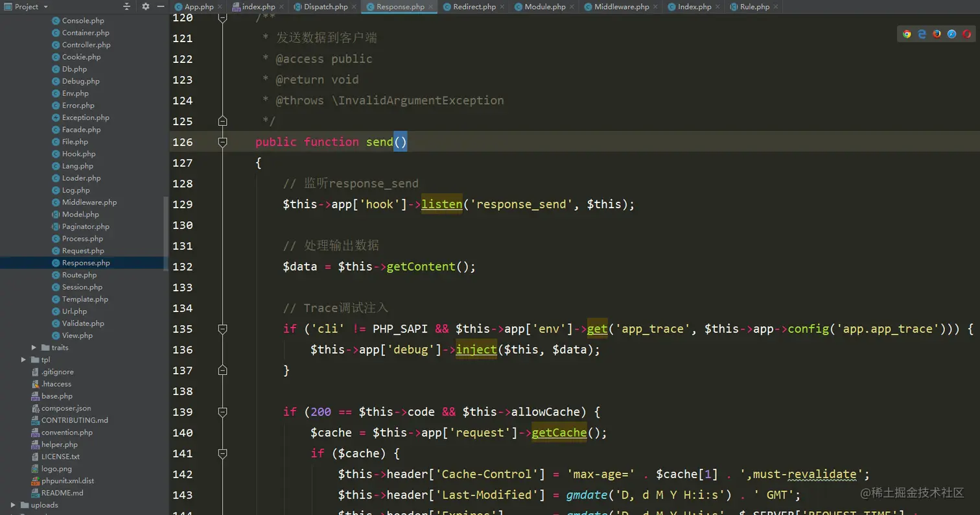Click fold end marker at line 137
The image size is (980, 515).
pos(222,370)
